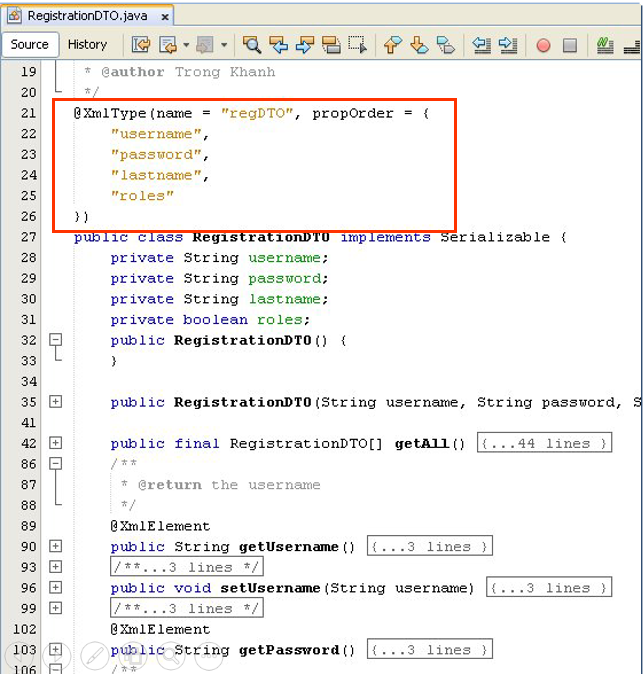Screen dimensions: 644x674
Task: Click 'Serializable' in the class declaration
Action: pyautogui.click(x=495, y=237)
